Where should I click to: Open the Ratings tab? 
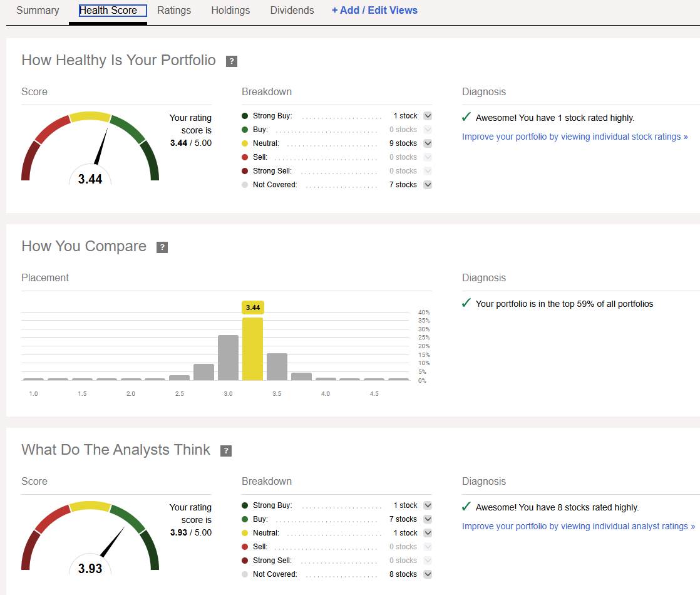click(174, 11)
